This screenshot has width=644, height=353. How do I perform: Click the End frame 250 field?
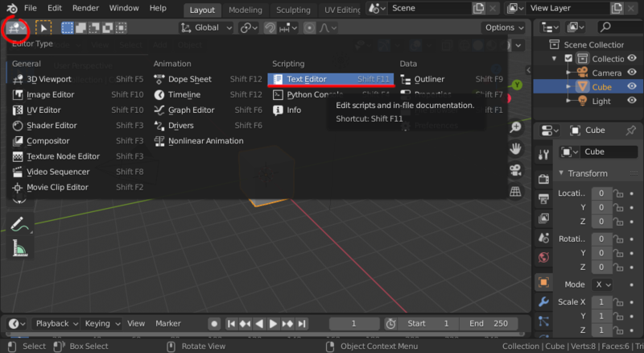tap(489, 324)
